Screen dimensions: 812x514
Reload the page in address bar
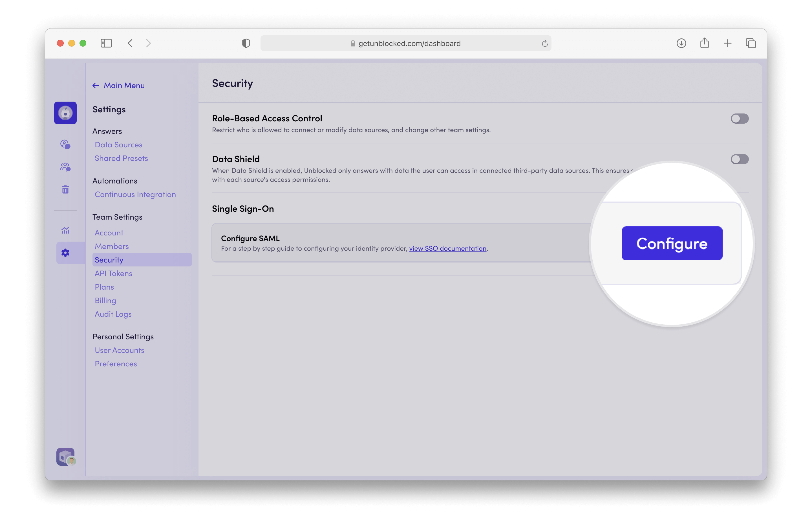point(544,43)
